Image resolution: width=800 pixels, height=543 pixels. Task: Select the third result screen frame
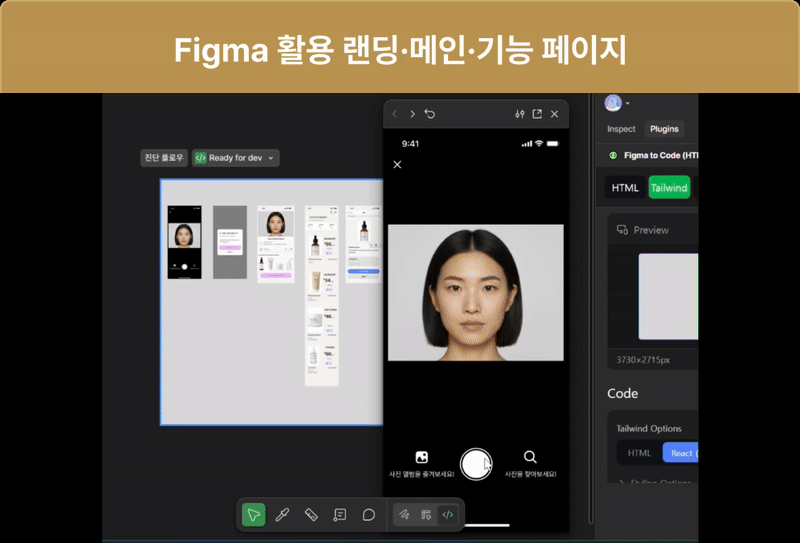pyautogui.click(x=276, y=244)
